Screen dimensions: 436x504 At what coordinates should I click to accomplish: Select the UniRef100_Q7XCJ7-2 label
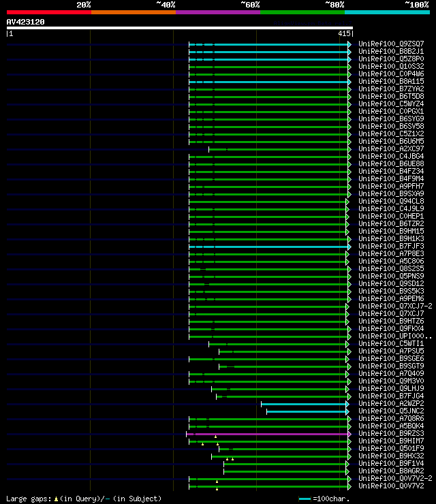395,306
